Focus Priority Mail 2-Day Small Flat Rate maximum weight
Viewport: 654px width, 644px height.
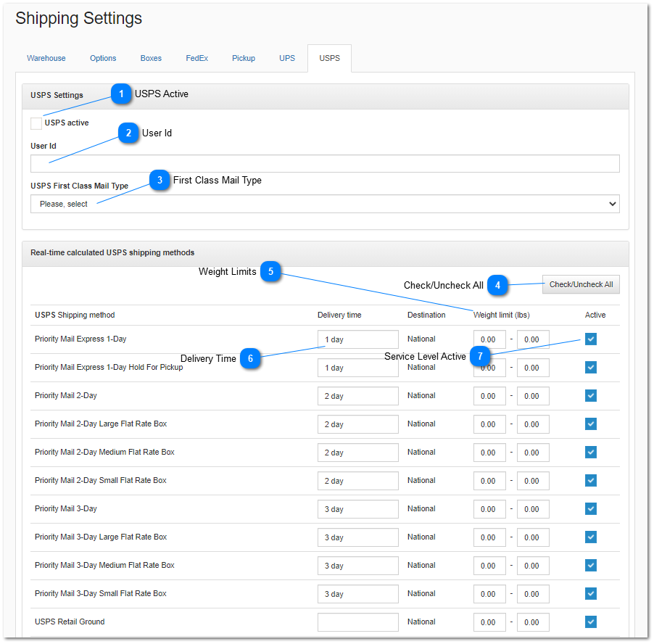[533, 481]
